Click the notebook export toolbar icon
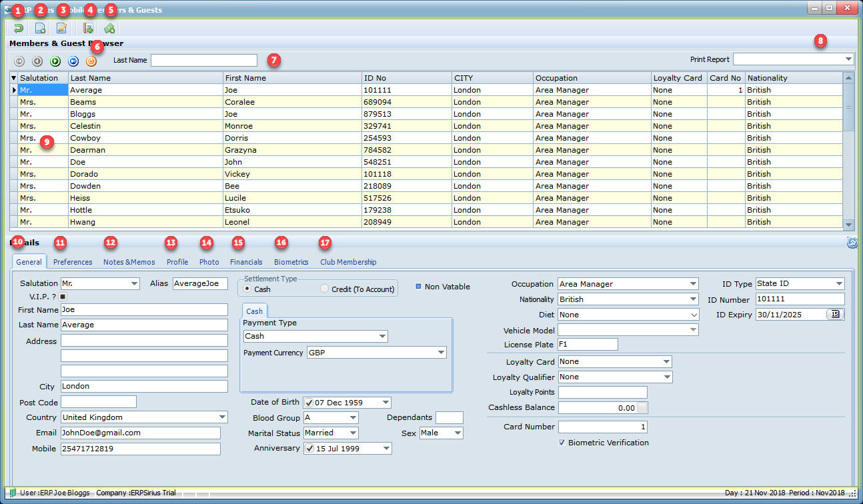Viewport: 863px width, 504px height. [88, 28]
